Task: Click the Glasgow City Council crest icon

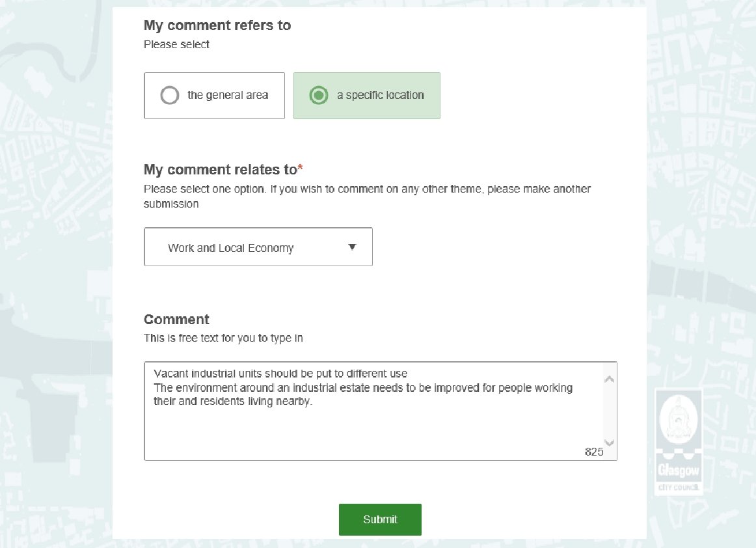Action: (x=678, y=419)
